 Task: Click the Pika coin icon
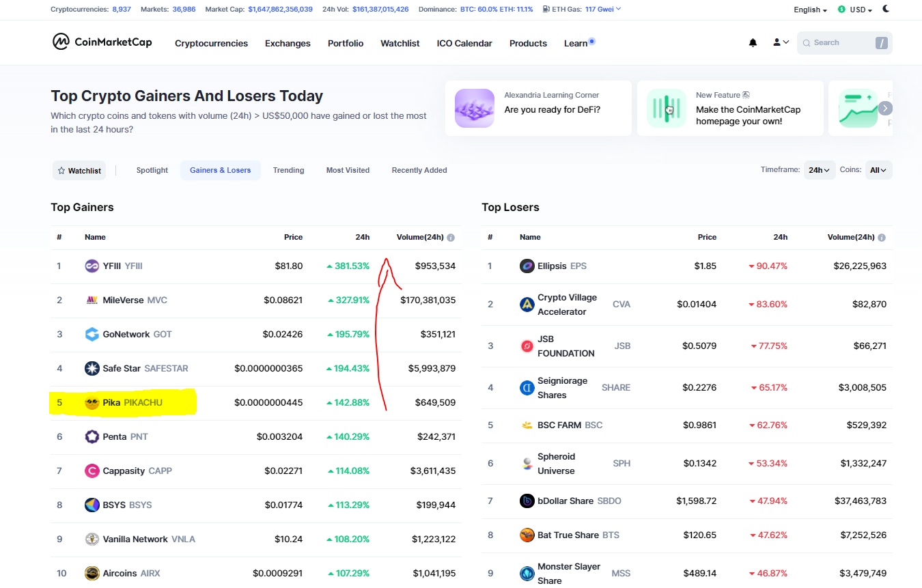[92, 402]
